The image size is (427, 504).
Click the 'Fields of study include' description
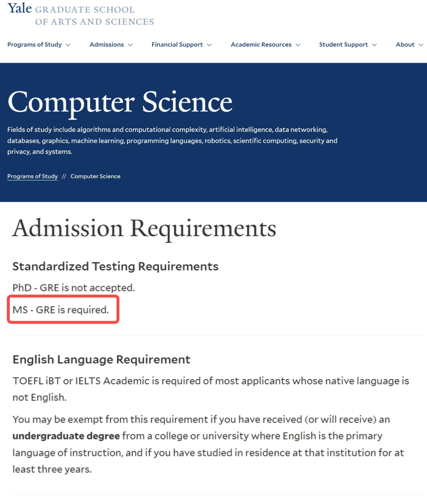click(x=172, y=141)
